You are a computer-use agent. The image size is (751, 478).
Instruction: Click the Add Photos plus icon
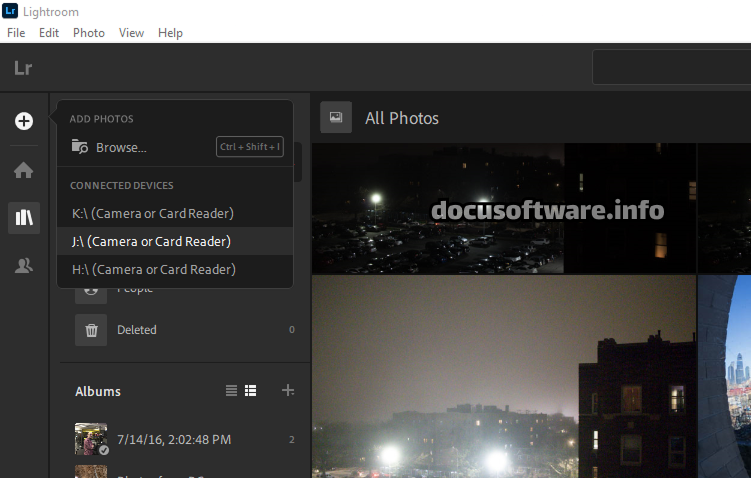pyautogui.click(x=24, y=121)
